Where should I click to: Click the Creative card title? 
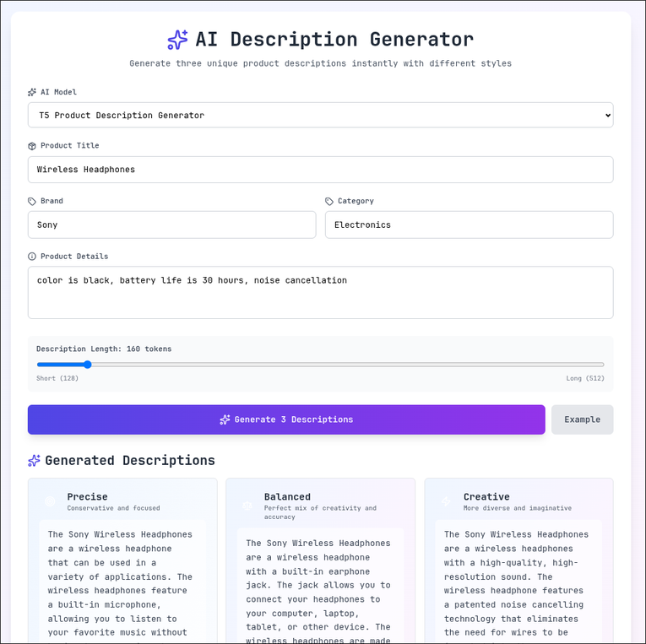click(x=486, y=496)
